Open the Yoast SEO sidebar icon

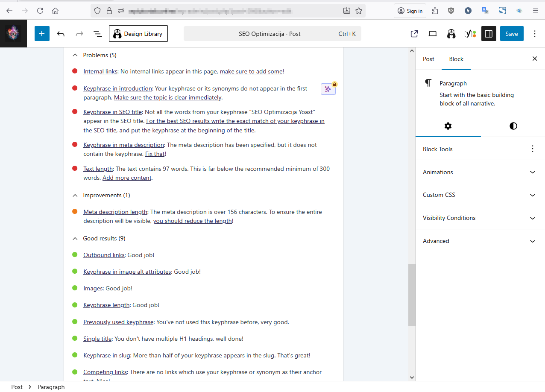470,34
